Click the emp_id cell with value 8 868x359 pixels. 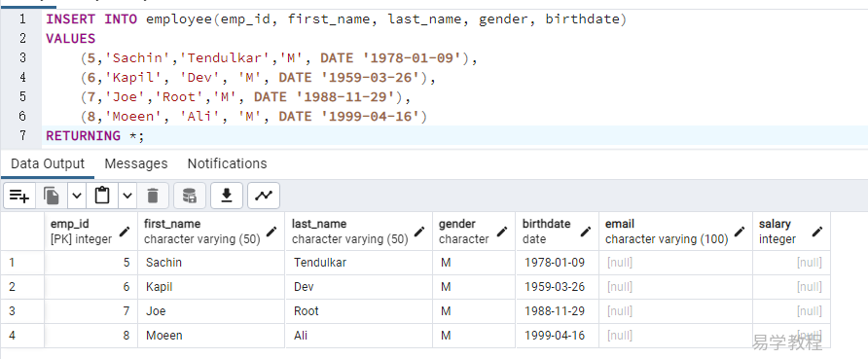pos(90,336)
